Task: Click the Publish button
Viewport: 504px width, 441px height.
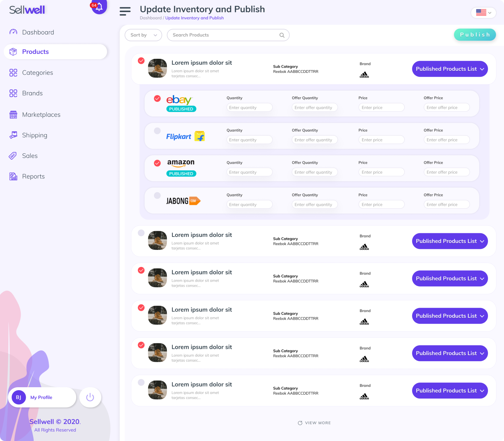Action: tap(475, 35)
